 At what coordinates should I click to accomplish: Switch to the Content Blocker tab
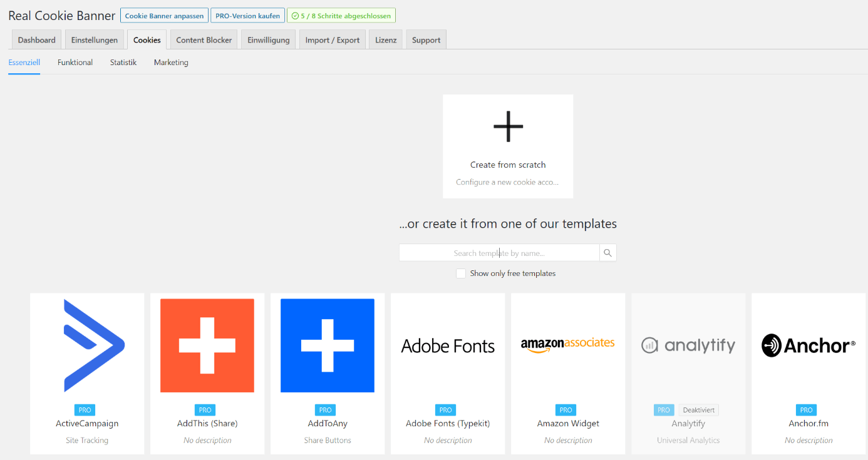point(204,39)
